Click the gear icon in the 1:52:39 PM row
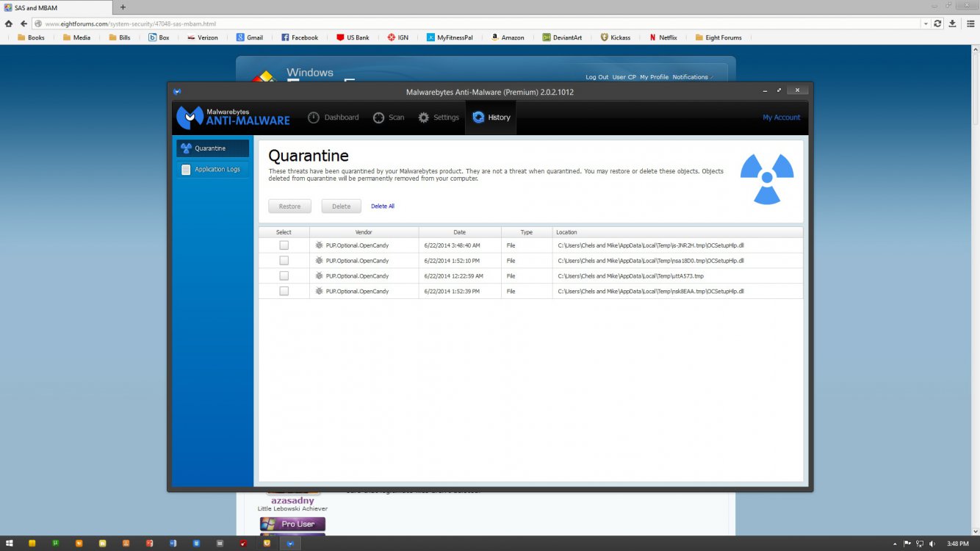The height and width of the screenshot is (551, 980). pos(319,292)
